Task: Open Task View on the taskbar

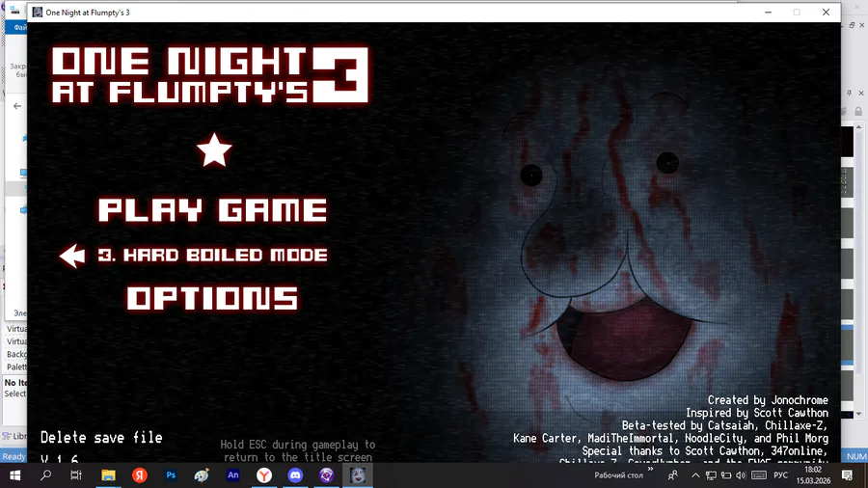Action: click(x=76, y=475)
